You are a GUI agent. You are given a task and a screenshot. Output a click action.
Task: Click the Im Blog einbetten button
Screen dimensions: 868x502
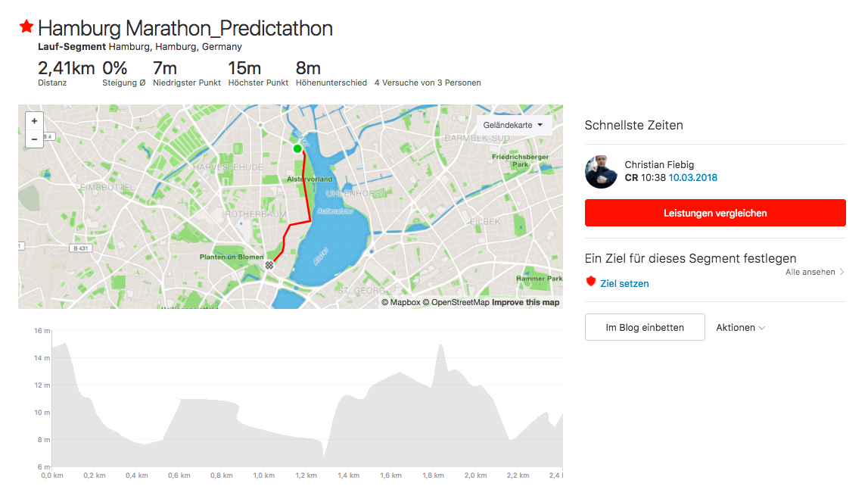[645, 328]
